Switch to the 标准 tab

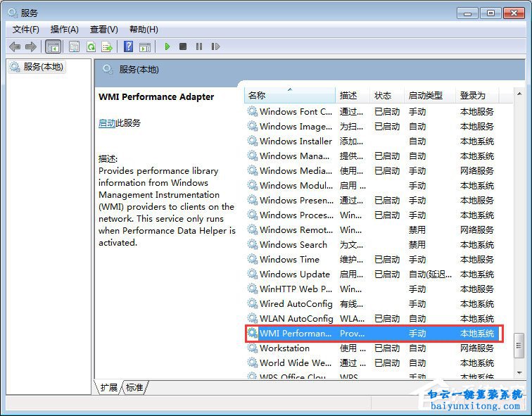[134, 387]
